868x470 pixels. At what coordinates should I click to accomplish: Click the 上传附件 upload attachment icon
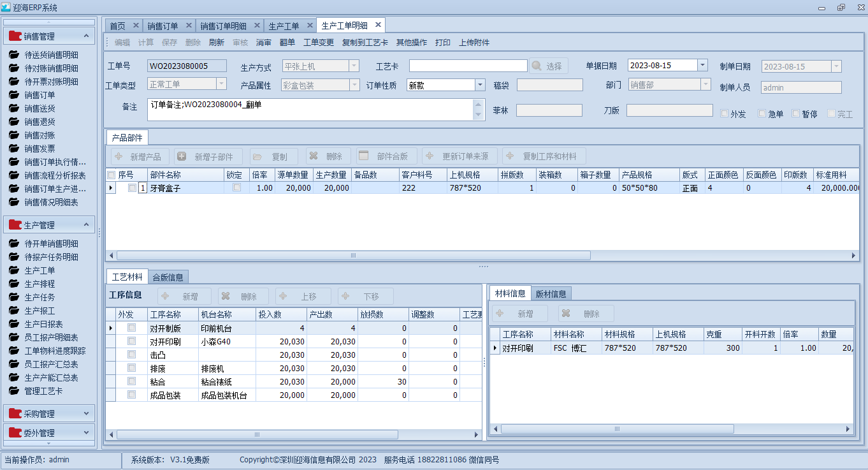point(473,42)
